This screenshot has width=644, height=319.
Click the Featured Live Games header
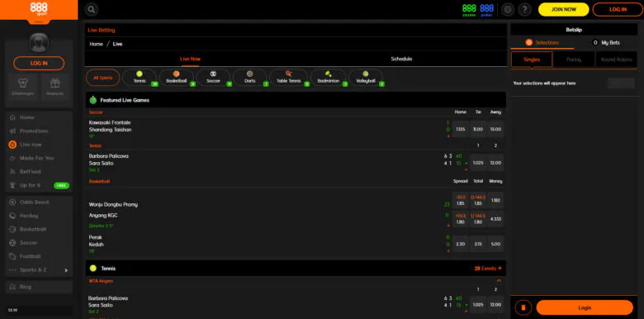click(x=296, y=100)
